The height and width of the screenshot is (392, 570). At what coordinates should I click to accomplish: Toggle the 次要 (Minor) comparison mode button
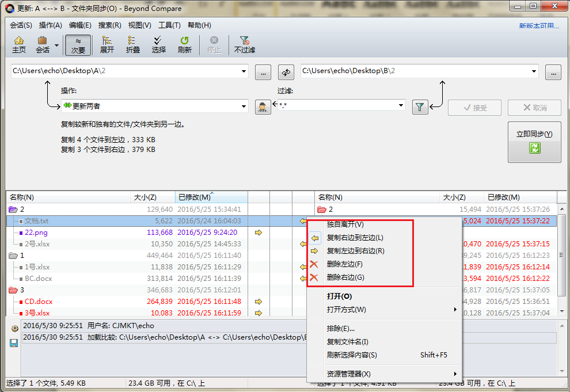[78, 45]
